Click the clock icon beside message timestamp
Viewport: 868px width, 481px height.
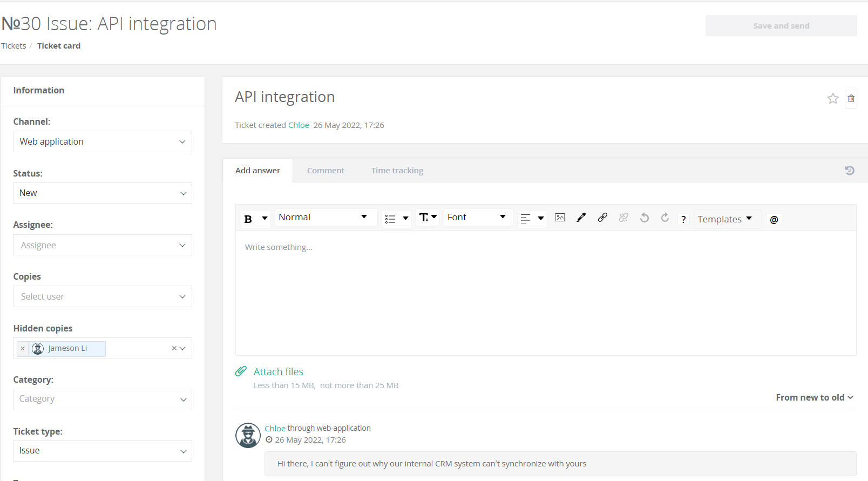tap(269, 439)
